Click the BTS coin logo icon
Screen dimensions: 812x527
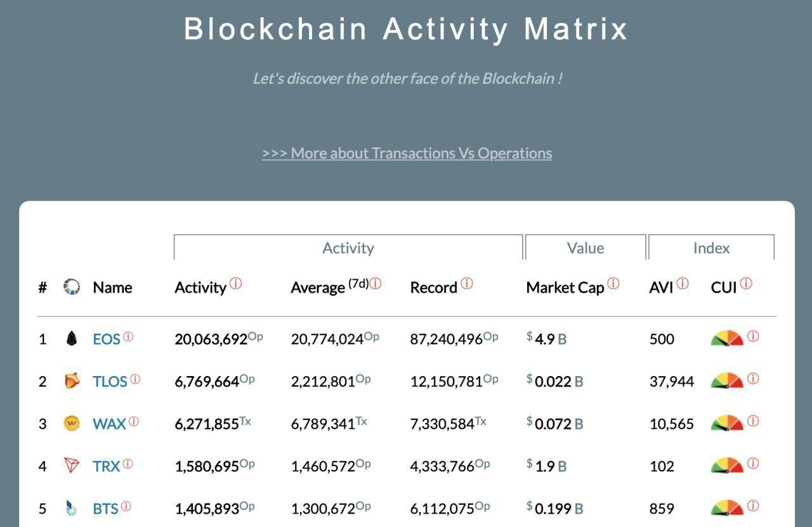[x=72, y=508]
